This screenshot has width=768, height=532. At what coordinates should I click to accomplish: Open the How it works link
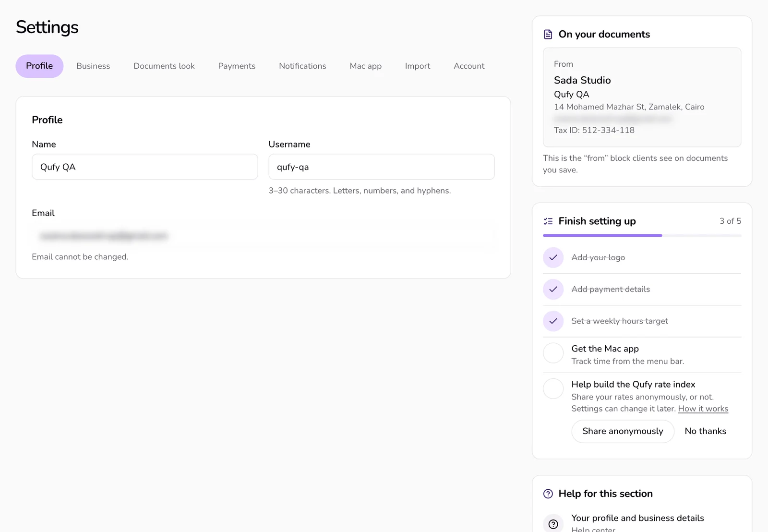[x=703, y=409]
